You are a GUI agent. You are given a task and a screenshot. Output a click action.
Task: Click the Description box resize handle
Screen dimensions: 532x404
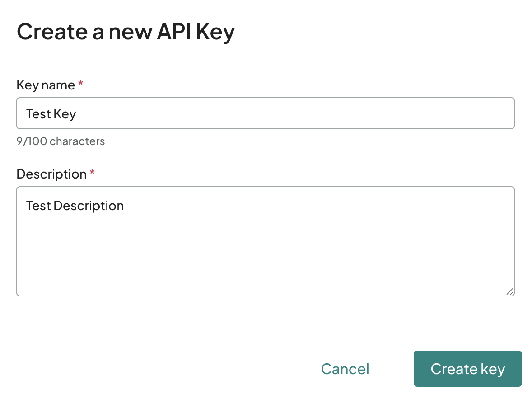509,291
